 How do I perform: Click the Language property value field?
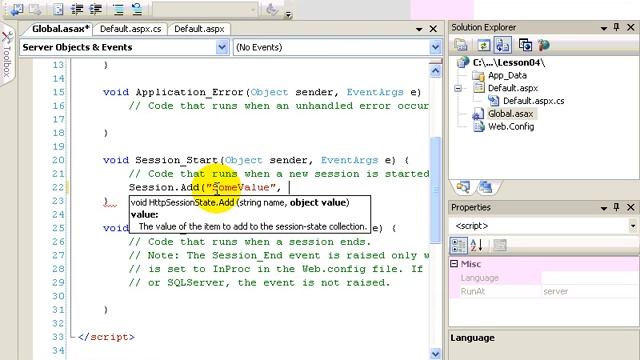[x=589, y=278]
